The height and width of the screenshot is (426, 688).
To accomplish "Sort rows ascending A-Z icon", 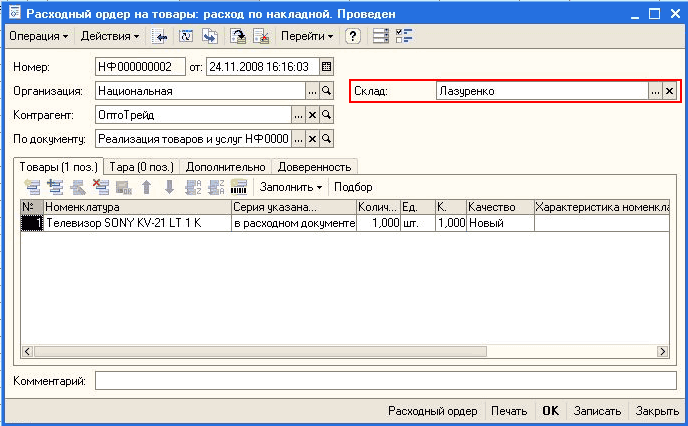I will click(x=193, y=187).
